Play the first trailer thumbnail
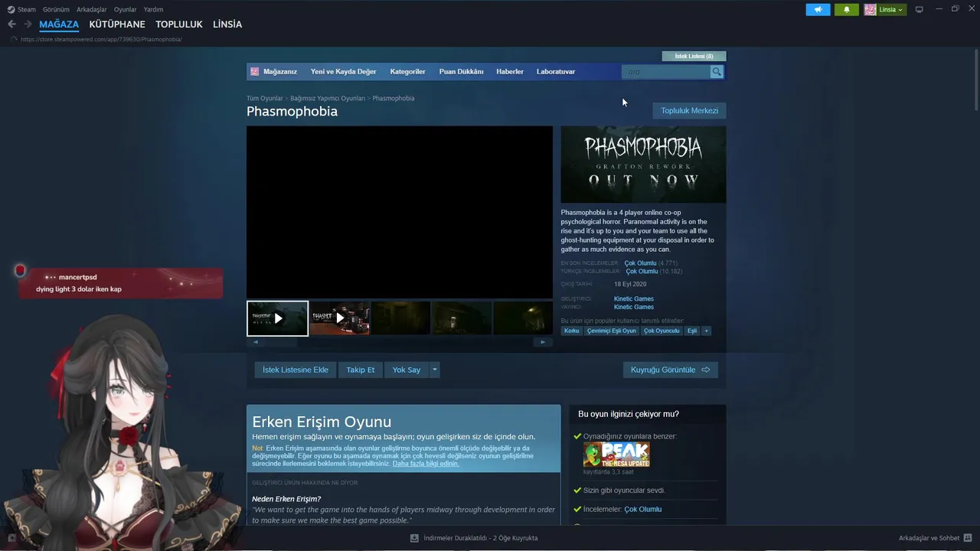980x551 pixels. pyautogui.click(x=277, y=318)
